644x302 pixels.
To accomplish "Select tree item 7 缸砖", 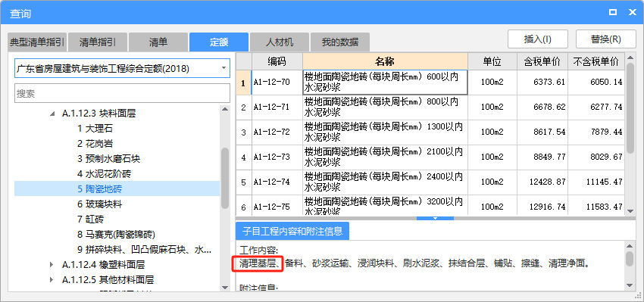I will pos(90,219).
